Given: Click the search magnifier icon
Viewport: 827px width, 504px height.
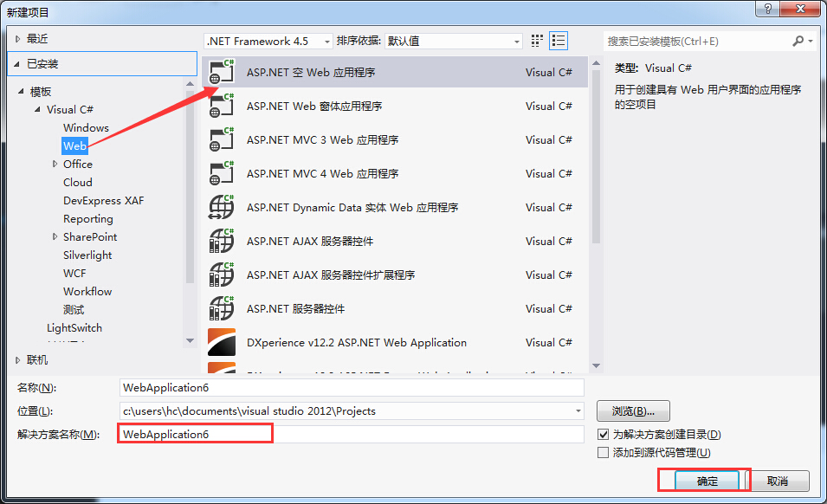Looking at the screenshot, I should [x=798, y=41].
